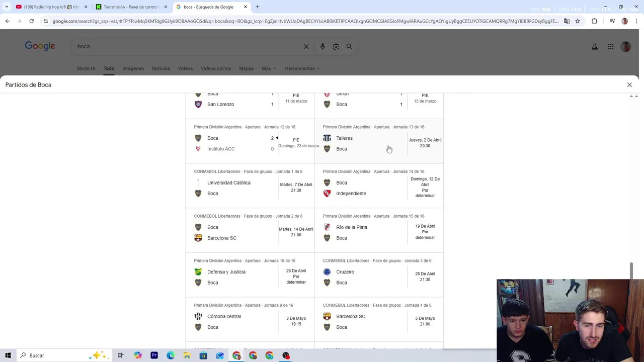The width and height of the screenshot is (644, 362).
Task: Open the Google account avatar
Action: 625,47
